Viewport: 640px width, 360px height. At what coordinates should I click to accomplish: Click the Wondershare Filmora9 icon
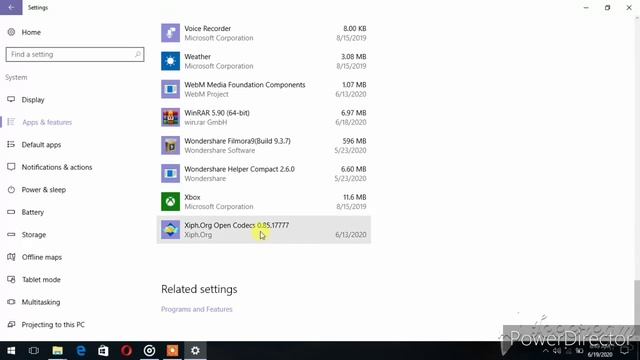(170, 146)
